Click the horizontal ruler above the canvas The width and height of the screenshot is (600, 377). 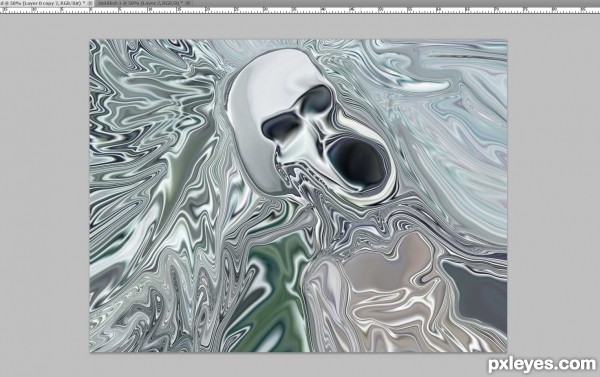click(300, 10)
